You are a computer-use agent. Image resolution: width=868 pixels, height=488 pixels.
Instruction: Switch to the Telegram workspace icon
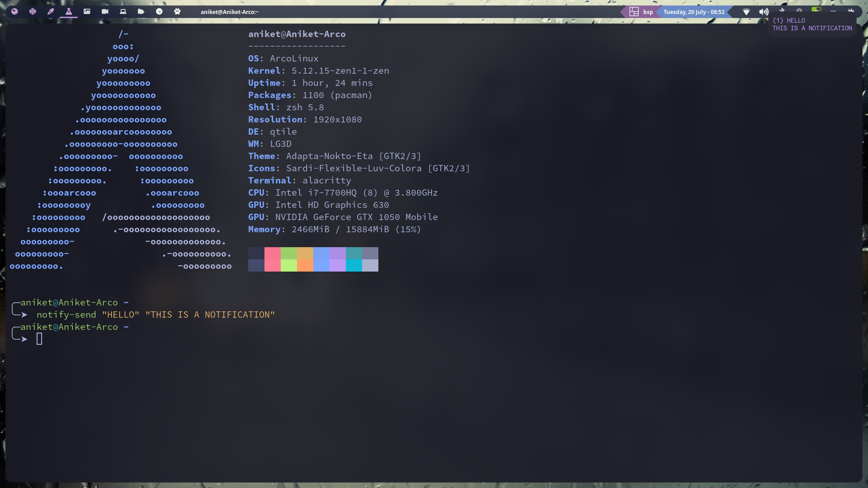click(x=159, y=12)
